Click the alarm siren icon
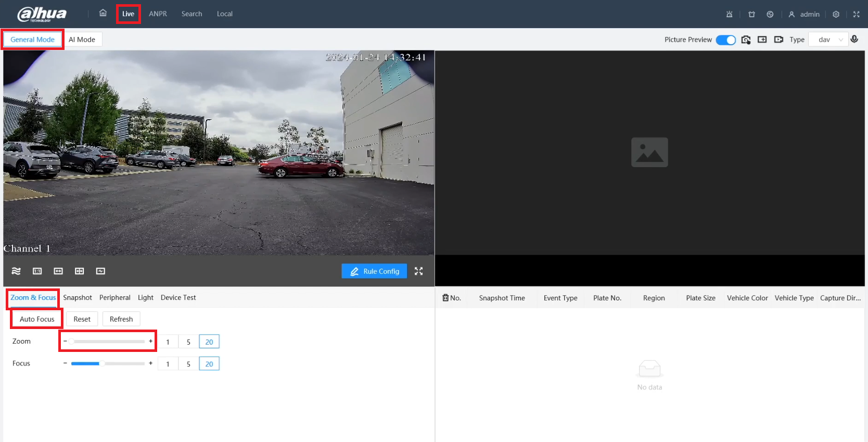 729,14
